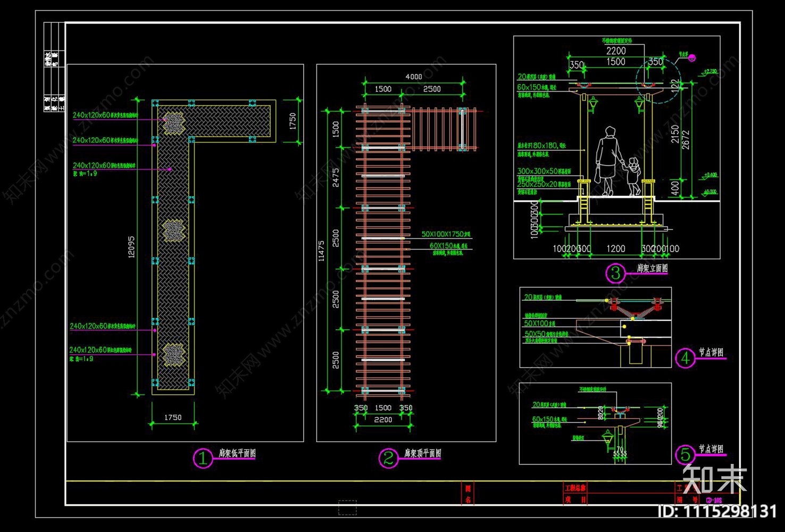The image size is (785, 532).
Task: Click the 2475 vertical dimension
Action: coord(336,178)
